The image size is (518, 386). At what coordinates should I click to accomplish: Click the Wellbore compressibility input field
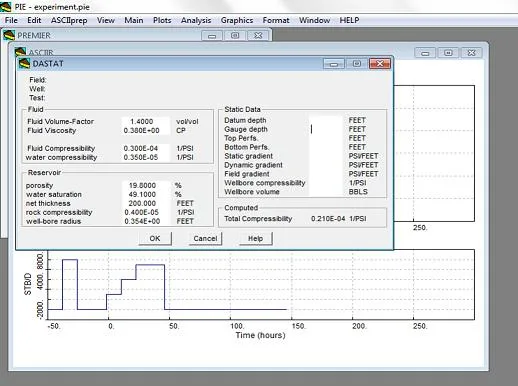(x=326, y=183)
